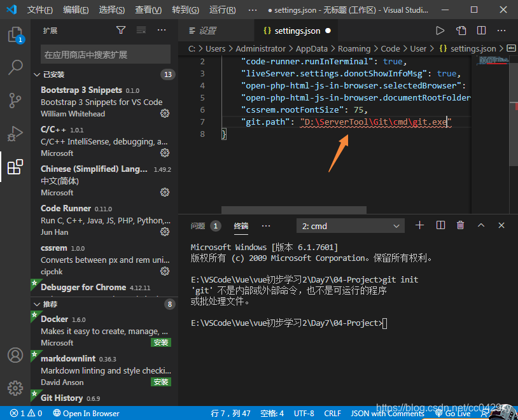Install the markdownlint extension
The width and height of the screenshot is (518, 420).
pyautogui.click(x=161, y=382)
